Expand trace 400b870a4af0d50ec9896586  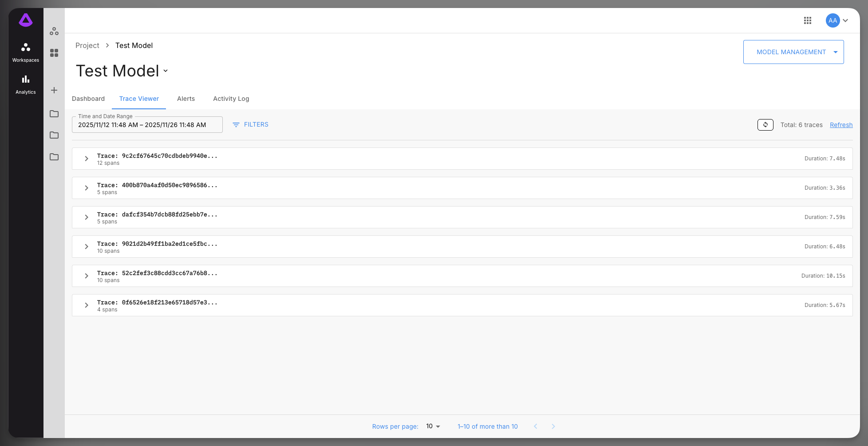(87, 188)
